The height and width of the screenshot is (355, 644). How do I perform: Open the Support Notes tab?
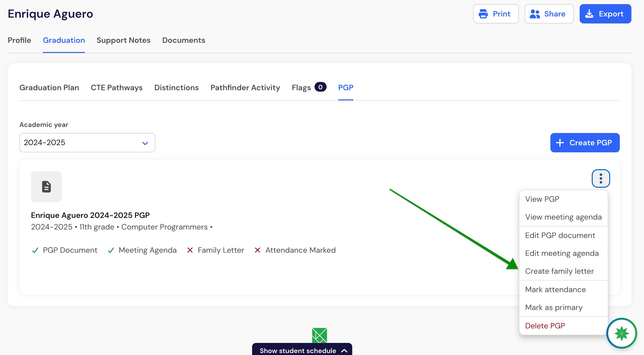(123, 40)
